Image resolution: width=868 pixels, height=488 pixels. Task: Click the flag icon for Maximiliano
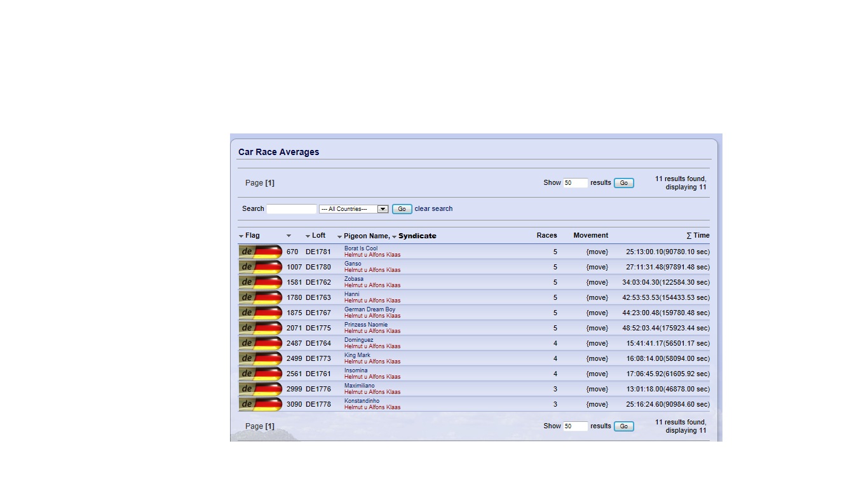(261, 389)
